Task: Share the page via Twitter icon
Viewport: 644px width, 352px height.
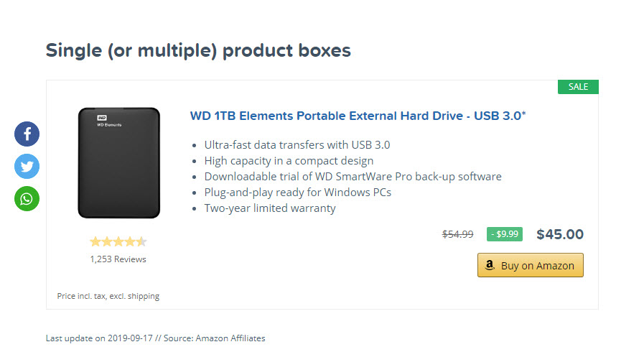Action: pos(27,167)
